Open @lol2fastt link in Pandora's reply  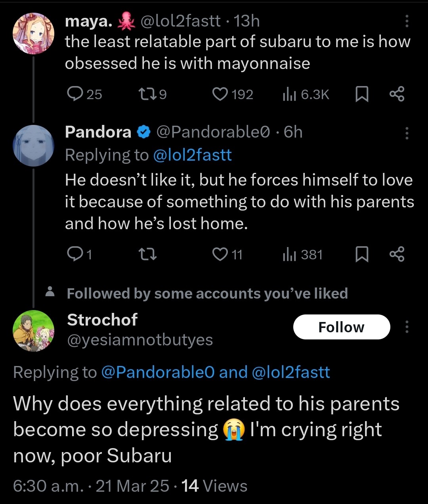pos(192,155)
